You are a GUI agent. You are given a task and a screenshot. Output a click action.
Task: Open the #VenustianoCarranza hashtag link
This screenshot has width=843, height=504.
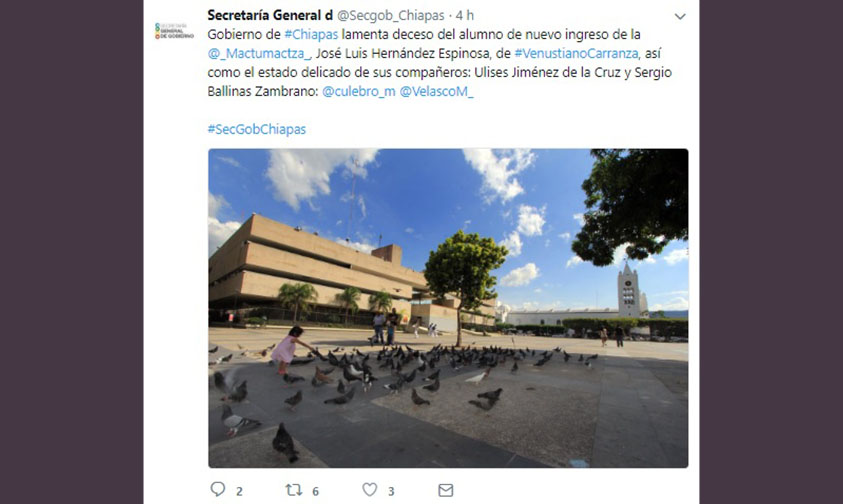[x=576, y=54]
